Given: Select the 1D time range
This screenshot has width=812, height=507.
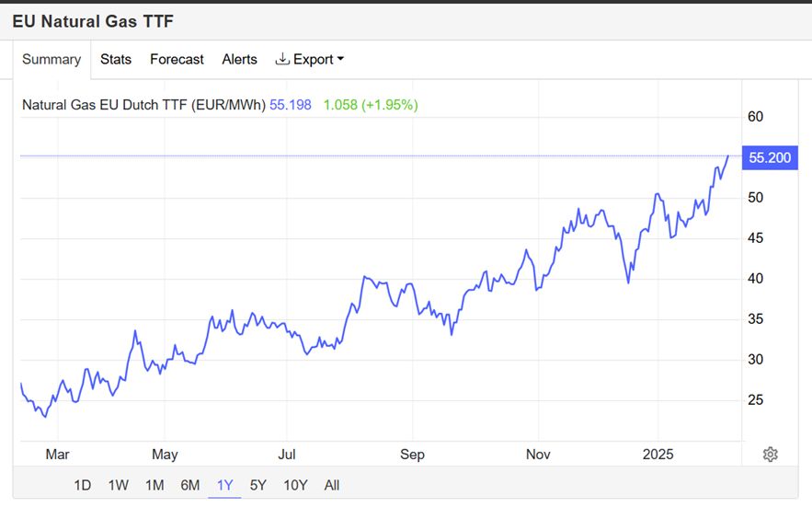Looking at the screenshot, I should (x=82, y=485).
